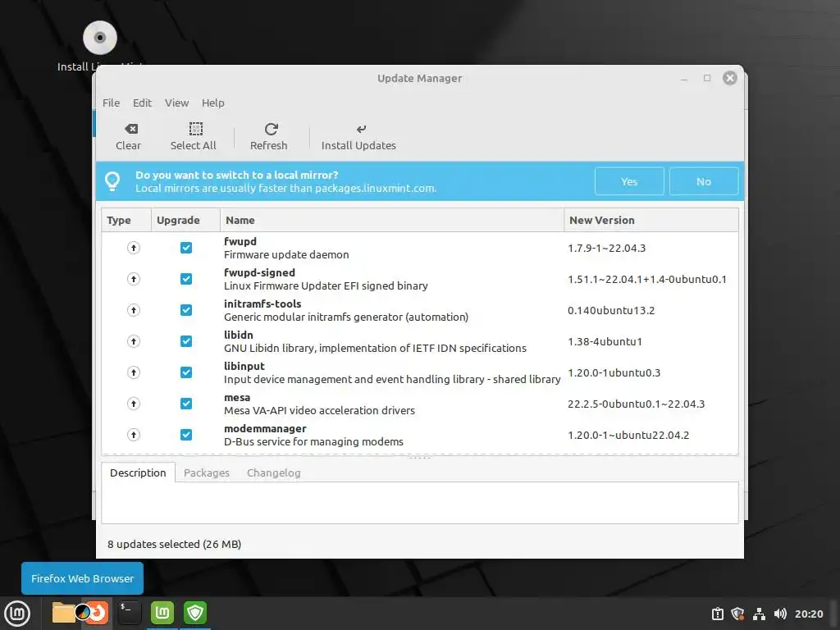The image size is (840, 630).
Task: Select the fwupd-signed package name
Action: click(x=259, y=272)
